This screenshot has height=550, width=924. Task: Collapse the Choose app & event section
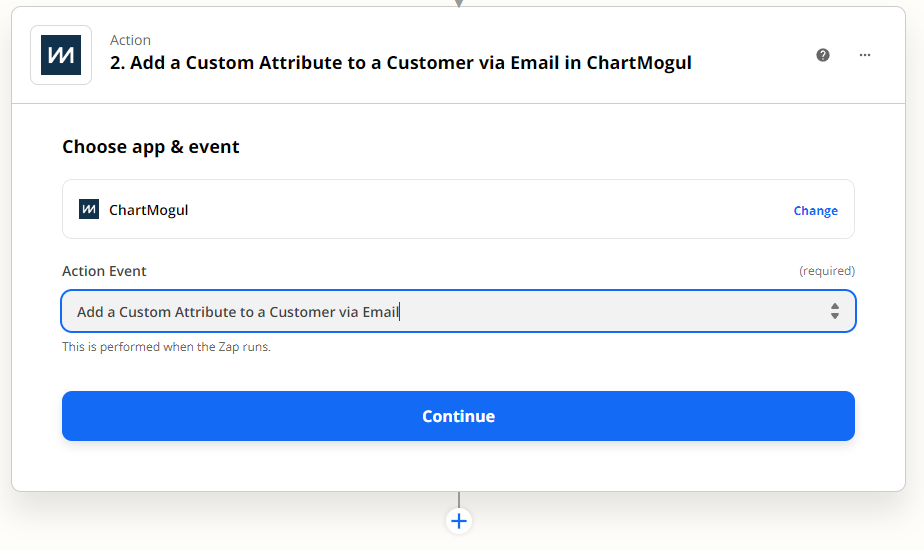point(151,147)
